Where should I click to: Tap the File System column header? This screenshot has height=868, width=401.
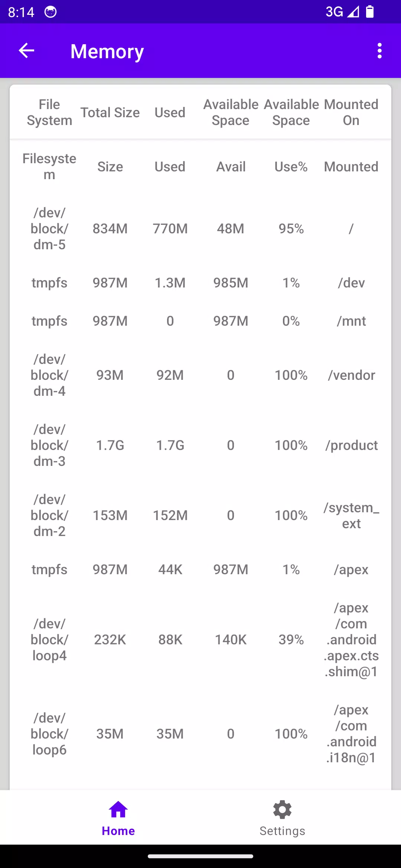pyautogui.click(x=49, y=112)
